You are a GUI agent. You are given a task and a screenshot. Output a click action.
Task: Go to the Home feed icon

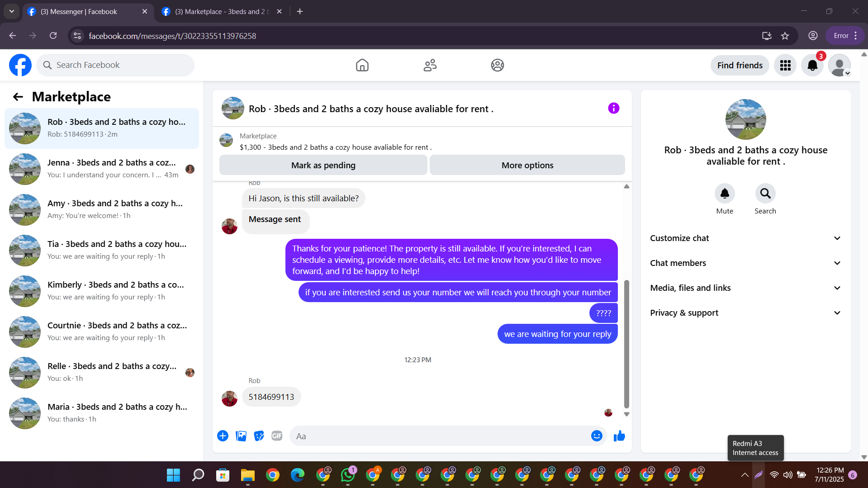click(362, 65)
